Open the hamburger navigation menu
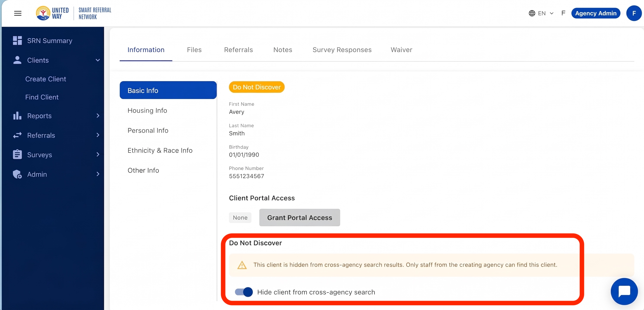This screenshot has height=310, width=644. [18, 13]
